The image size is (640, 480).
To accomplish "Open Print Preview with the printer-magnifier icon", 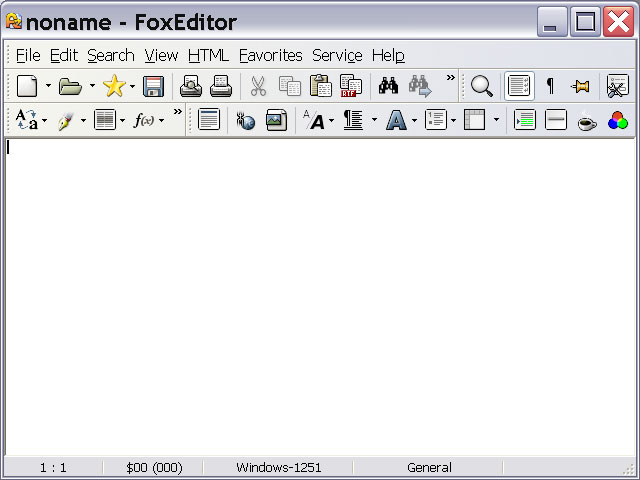I will tap(191, 86).
